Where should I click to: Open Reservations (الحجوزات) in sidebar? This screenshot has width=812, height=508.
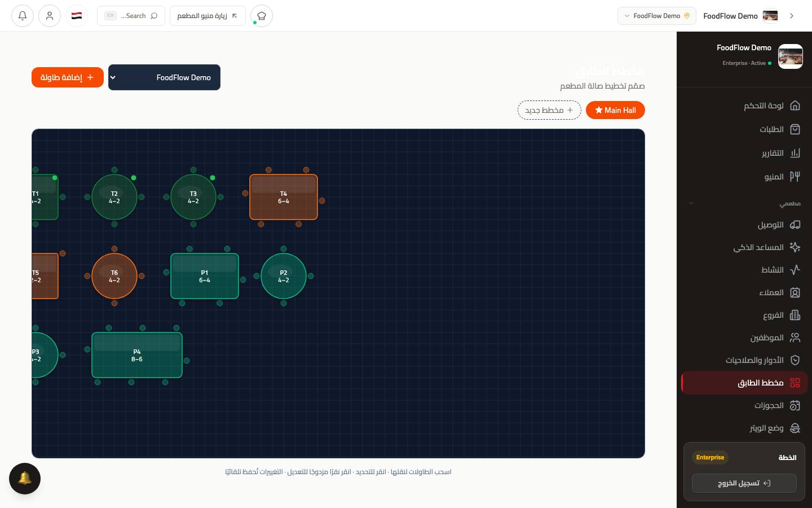click(744, 405)
